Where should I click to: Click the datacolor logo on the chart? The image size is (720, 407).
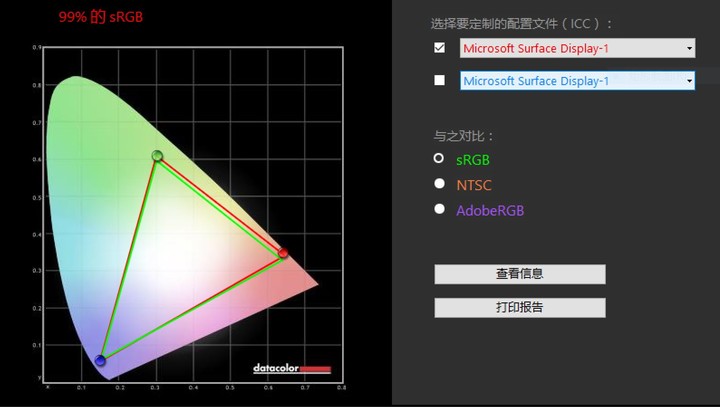click(x=291, y=366)
